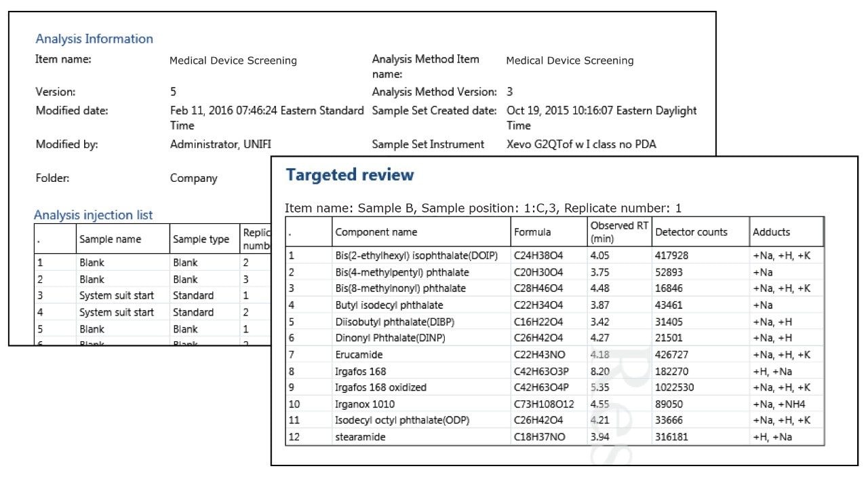The height and width of the screenshot is (477, 868).
Task: Click formula C20H30O4
Action: 538,272
